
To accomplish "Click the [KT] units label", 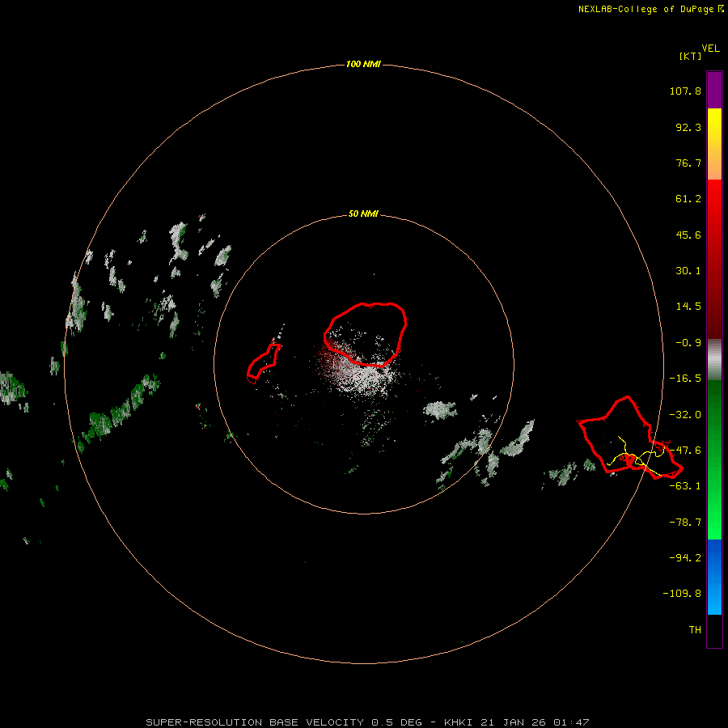I will 691,56.
